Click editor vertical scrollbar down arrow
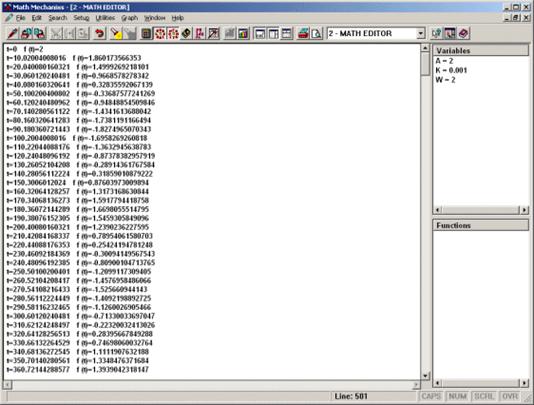Screen dimensions: 534x405 [x=425, y=376]
